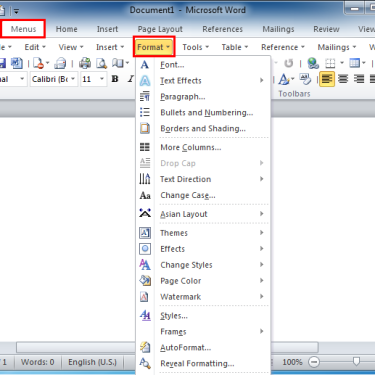Viewport: 375px width, 375px height.
Task: Click the Themes icon in Format menu
Action: coord(145,233)
